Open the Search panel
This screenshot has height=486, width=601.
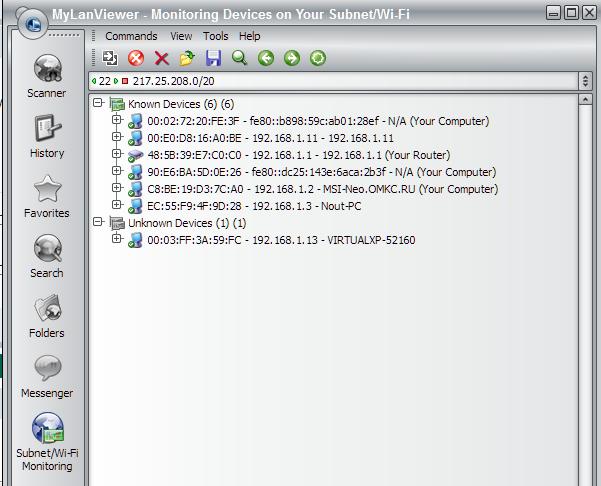pyautogui.click(x=47, y=256)
